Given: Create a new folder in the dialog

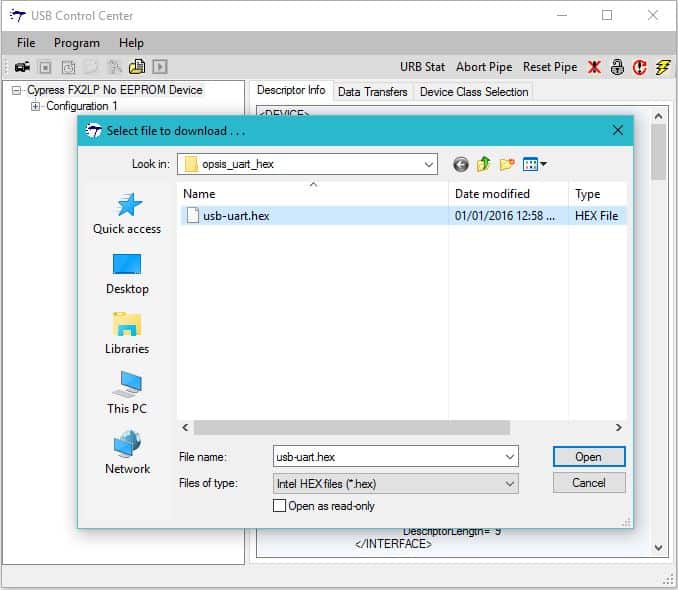Looking at the screenshot, I should pyautogui.click(x=507, y=164).
